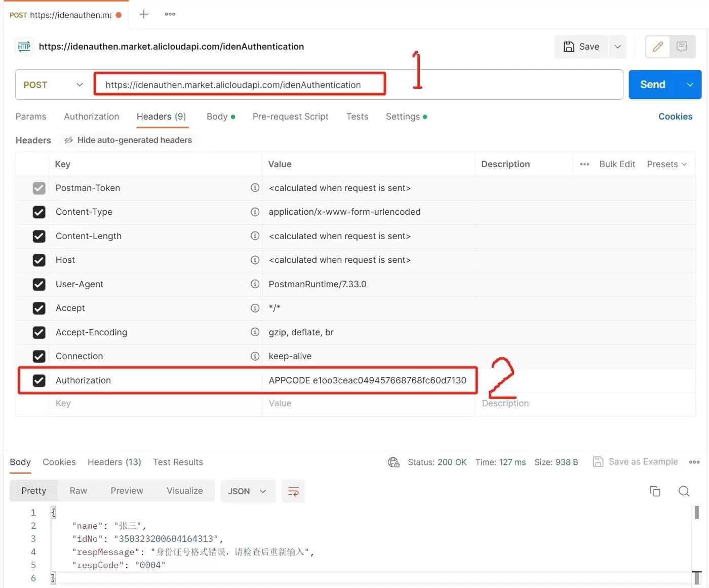Click network globe icon near Status
709x588 pixels.
point(393,462)
